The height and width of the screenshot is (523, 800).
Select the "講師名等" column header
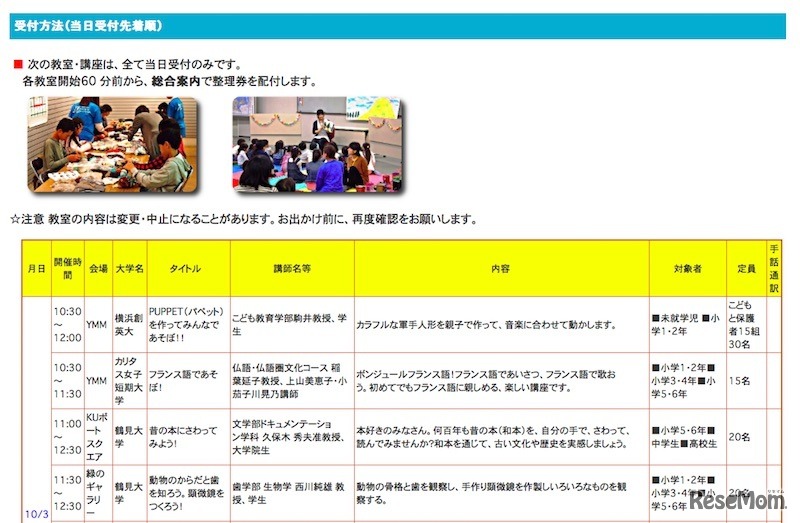(292, 268)
